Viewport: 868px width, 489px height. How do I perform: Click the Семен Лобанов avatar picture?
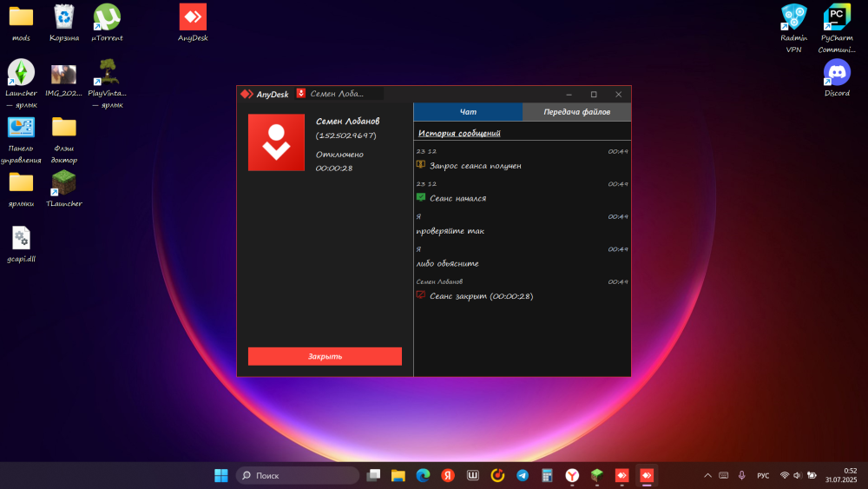276,142
